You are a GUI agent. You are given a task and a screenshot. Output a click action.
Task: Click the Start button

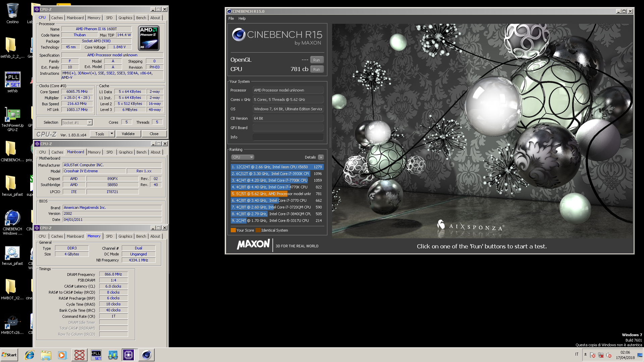click(9, 355)
